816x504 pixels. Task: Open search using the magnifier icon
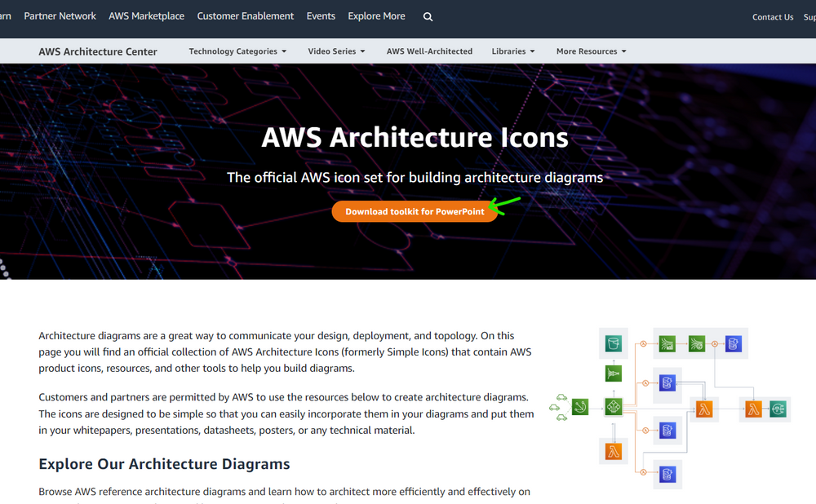click(x=428, y=15)
